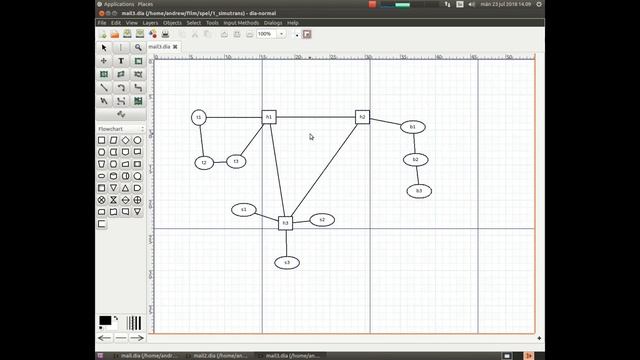
Task: Open the Flowchart sheet selector dropdown
Action: (121, 129)
